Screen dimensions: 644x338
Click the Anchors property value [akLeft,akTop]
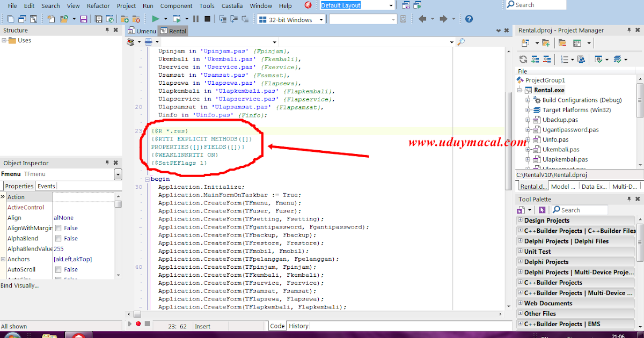click(72, 259)
